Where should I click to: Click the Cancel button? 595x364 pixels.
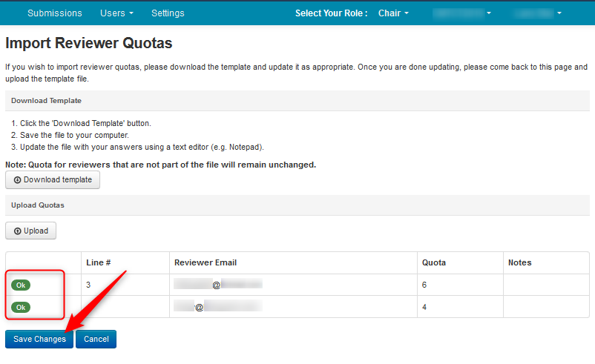click(96, 339)
